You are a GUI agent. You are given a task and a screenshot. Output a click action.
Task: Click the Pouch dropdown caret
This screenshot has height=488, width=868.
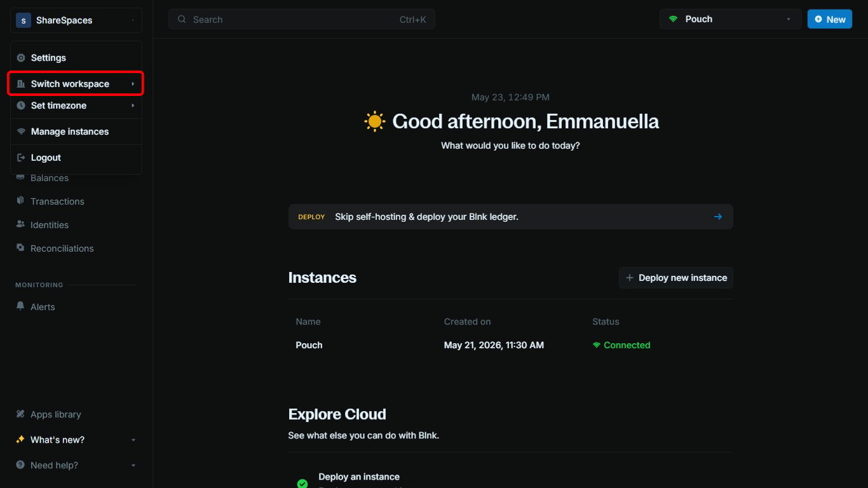pos(789,19)
